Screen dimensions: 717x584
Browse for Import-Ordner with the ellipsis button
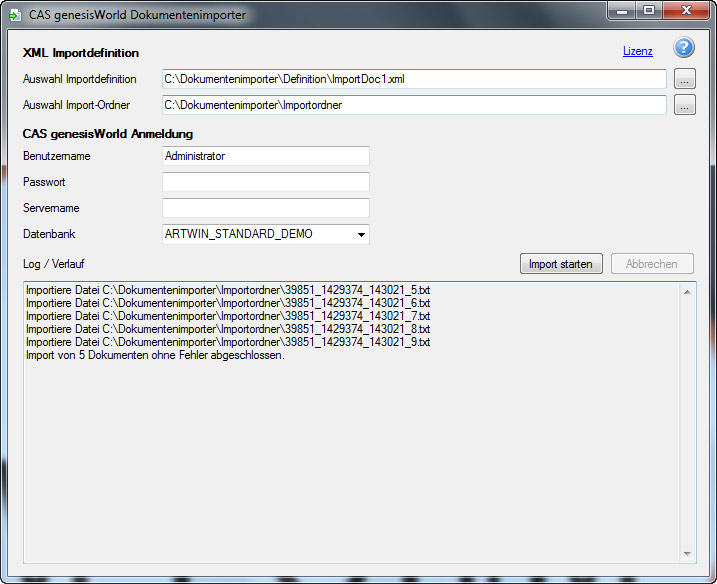click(685, 105)
